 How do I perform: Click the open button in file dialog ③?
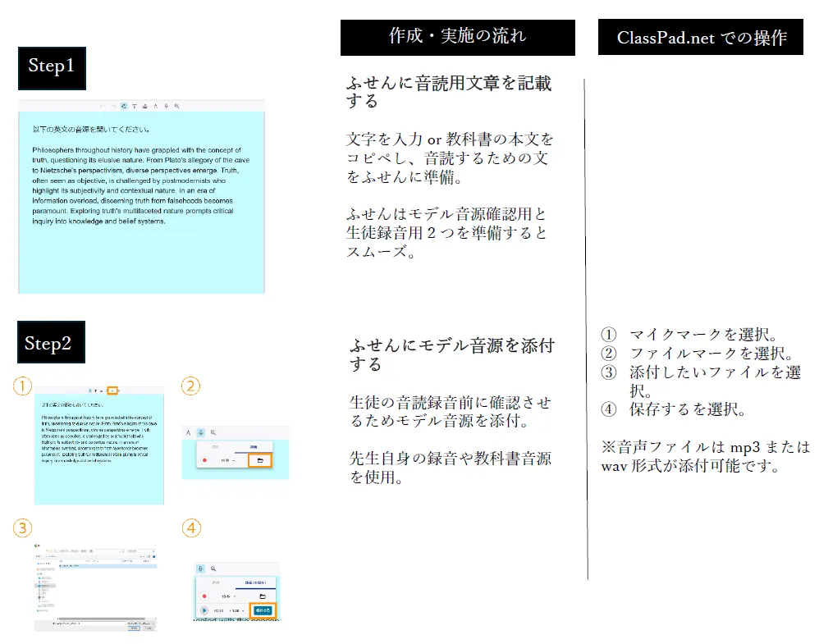pos(133,628)
